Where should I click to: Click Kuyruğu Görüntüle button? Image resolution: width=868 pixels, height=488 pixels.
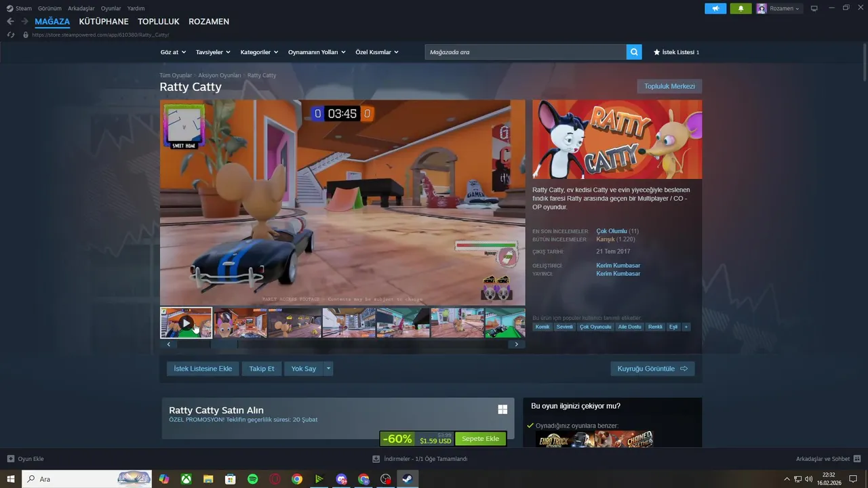click(x=652, y=369)
